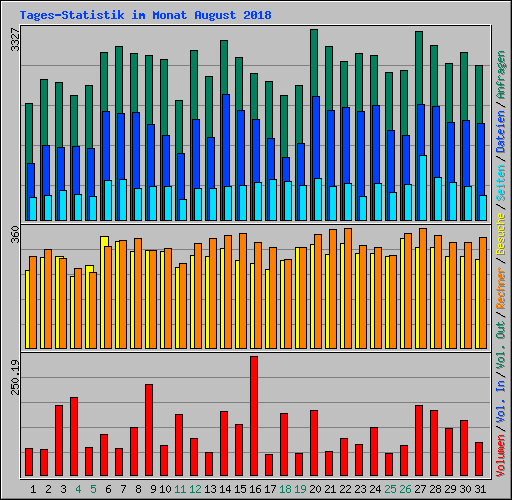512x500 pixels.
Task: Click the orange Rechner bar for day 22
Action: pyautogui.click(x=348, y=288)
